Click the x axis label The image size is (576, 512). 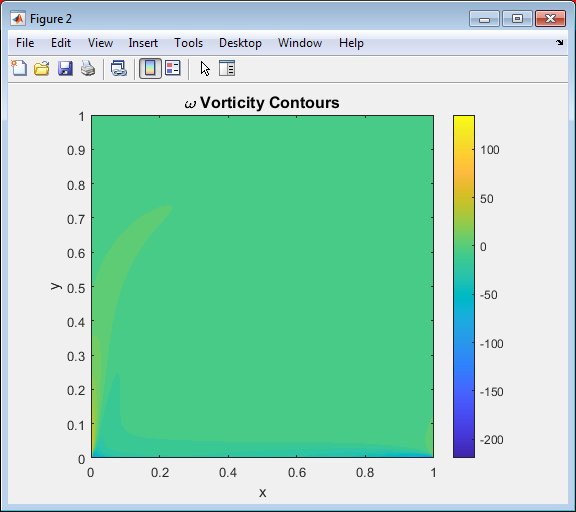tap(262, 493)
